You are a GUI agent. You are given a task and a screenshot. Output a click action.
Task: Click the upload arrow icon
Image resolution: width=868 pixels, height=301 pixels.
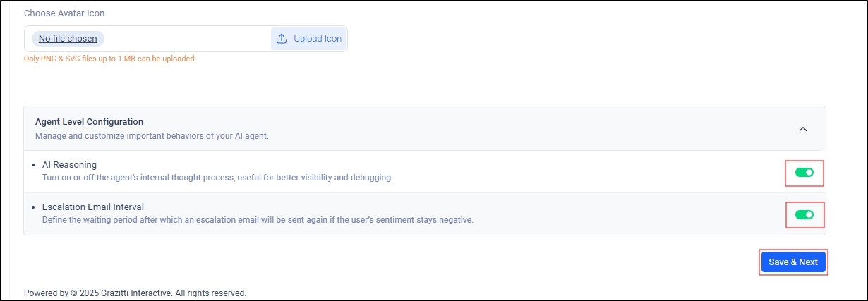click(282, 39)
